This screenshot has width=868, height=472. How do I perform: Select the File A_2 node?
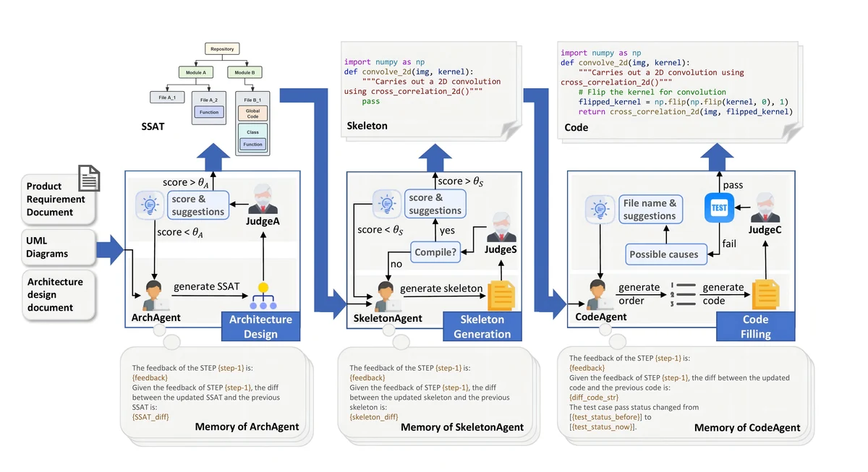209,108
